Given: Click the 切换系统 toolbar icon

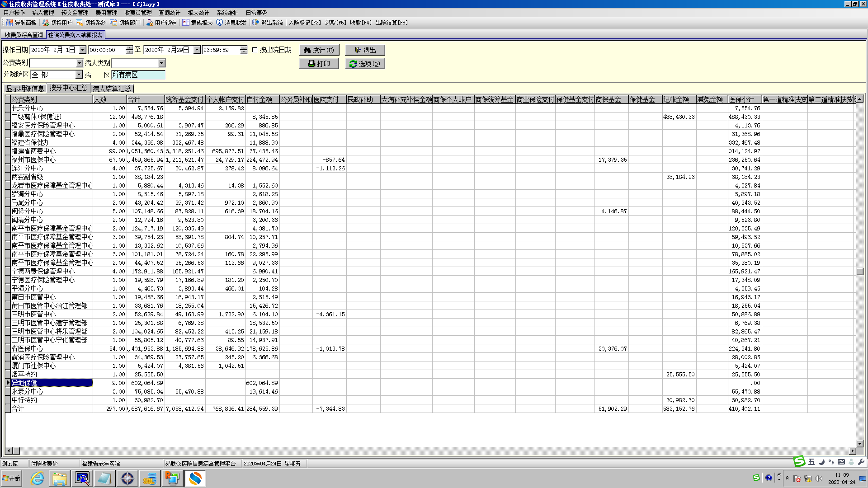Looking at the screenshot, I should point(80,23).
